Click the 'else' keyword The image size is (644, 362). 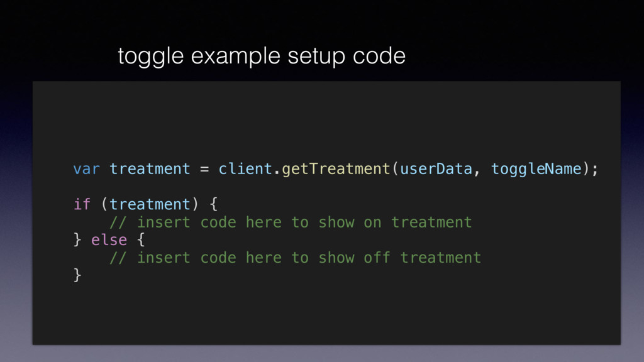point(109,239)
